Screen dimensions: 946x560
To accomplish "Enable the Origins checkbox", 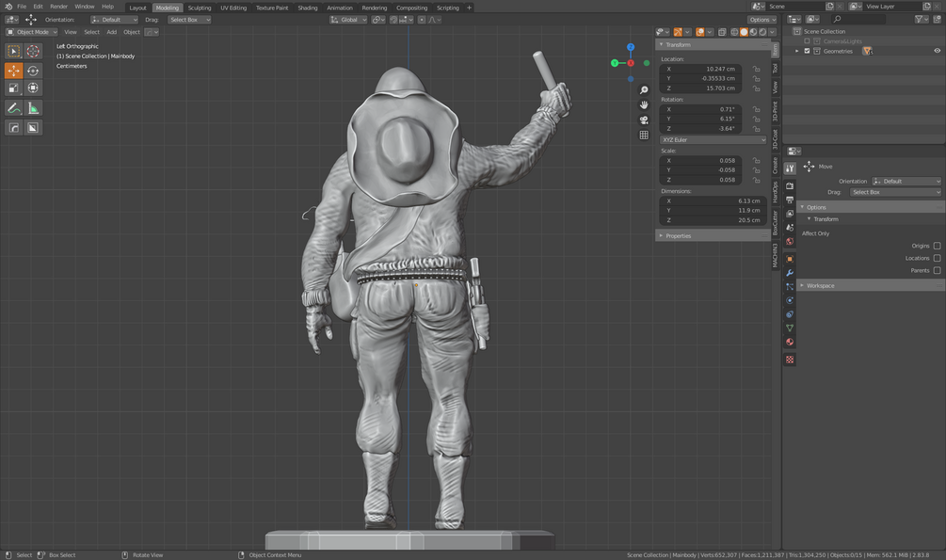I will click(x=937, y=246).
